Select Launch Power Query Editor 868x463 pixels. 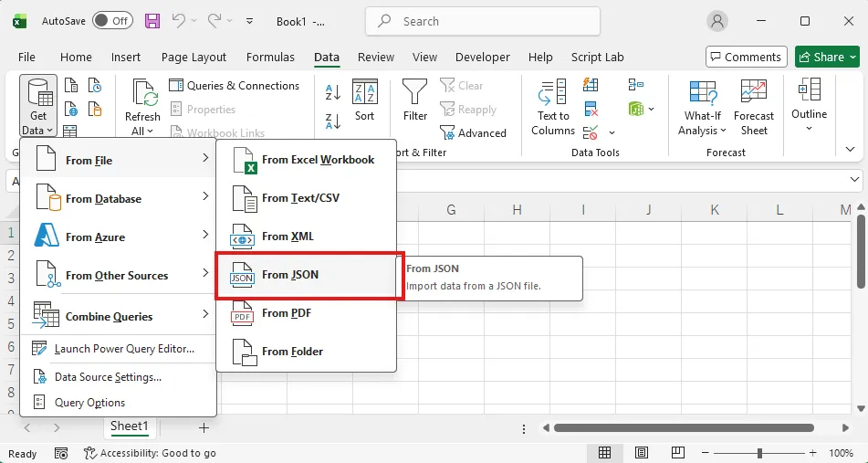118,349
